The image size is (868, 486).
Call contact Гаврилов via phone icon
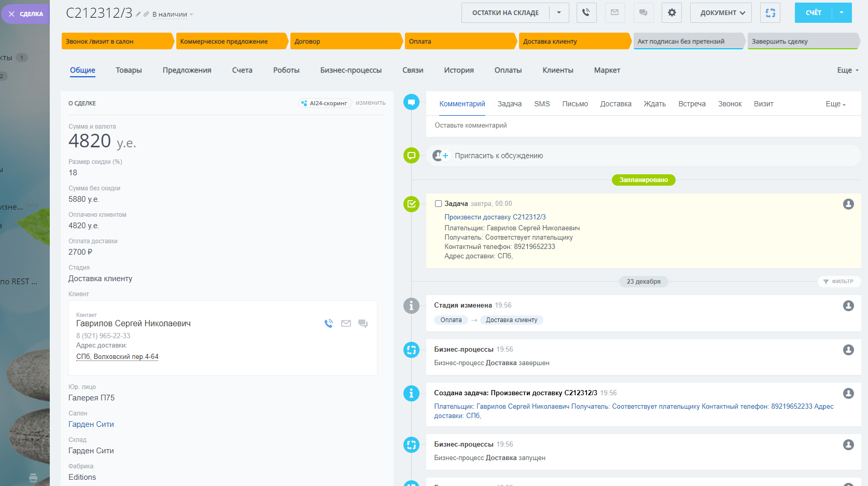(x=329, y=324)
